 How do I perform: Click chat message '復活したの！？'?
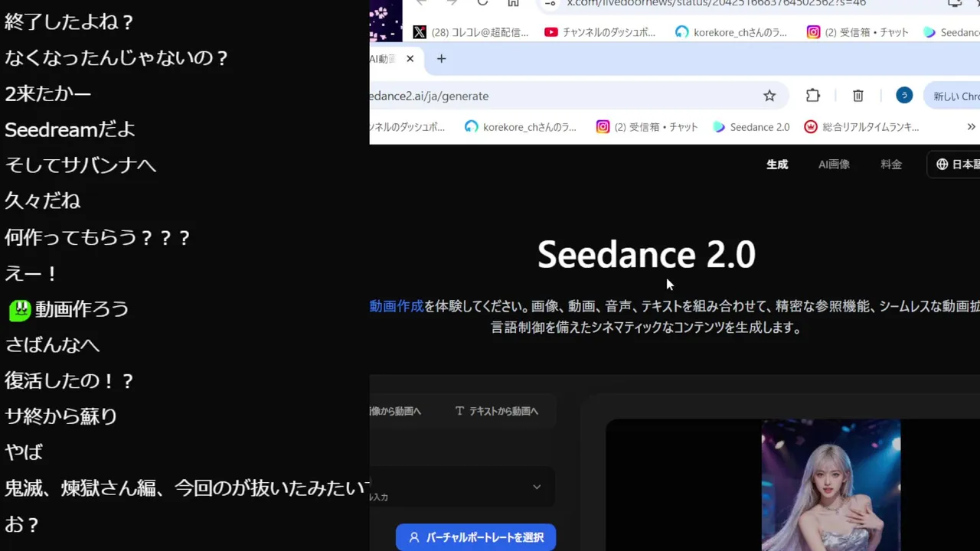pyautogui.click(x=69, y=381)
